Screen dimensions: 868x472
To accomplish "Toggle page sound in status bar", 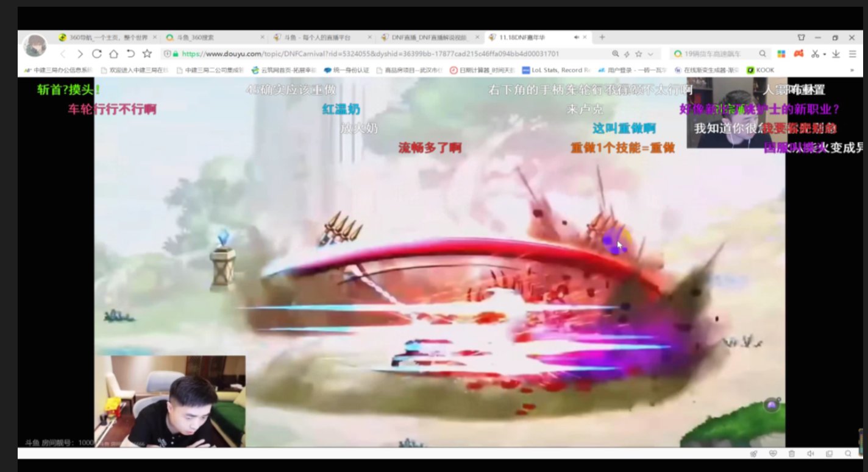I will [810, 454].
